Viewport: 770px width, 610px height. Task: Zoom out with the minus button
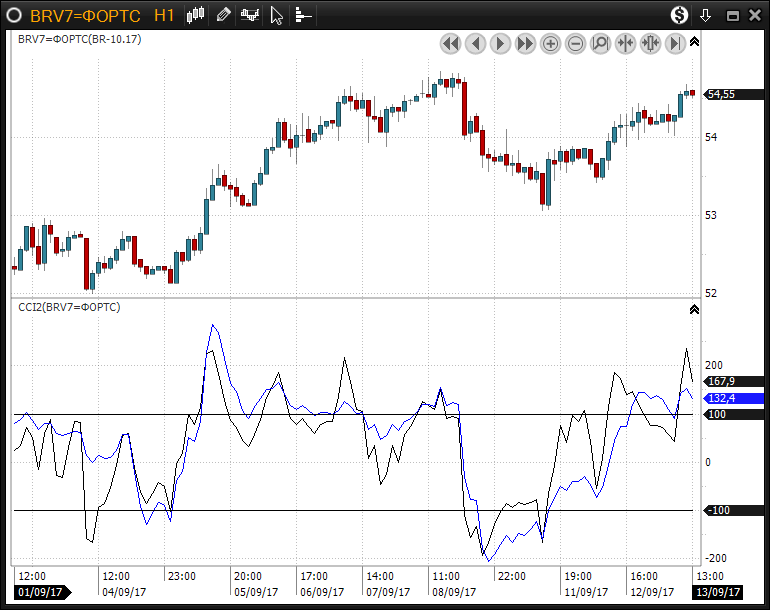[x=575, y=43]
